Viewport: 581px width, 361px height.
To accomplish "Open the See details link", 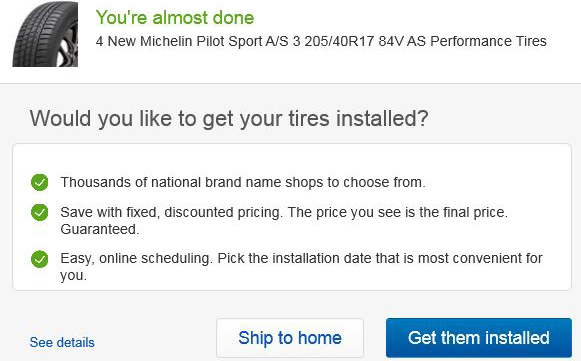I will tap(62, 342).
